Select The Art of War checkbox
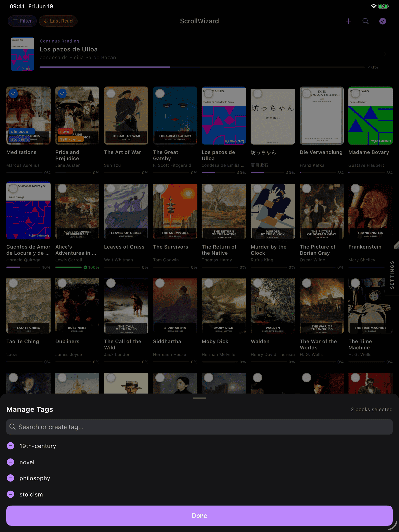Screen dimensions: 399x532 (111, 94)
